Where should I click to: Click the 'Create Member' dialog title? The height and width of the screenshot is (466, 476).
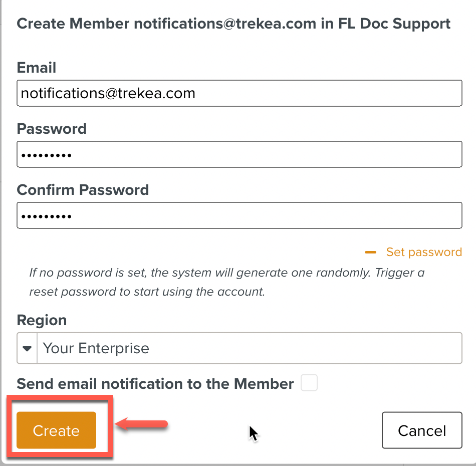(x=233, y=24)
